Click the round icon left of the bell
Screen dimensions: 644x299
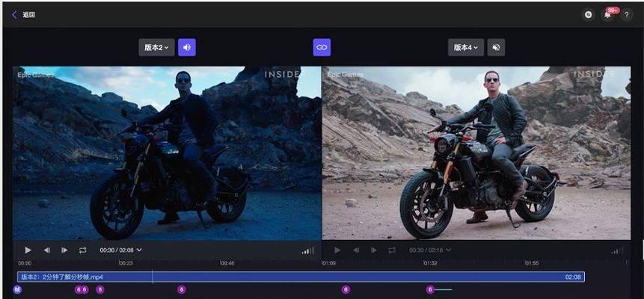pos(589,15)
